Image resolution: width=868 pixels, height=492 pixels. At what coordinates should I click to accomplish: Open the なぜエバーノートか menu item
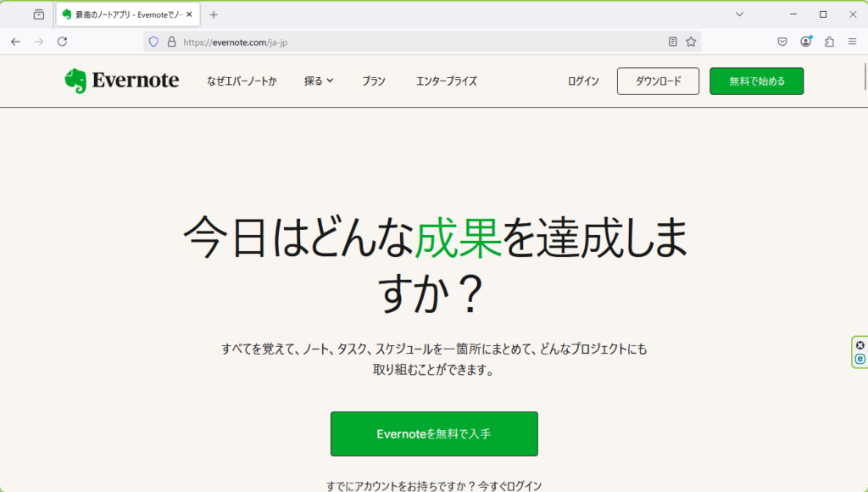pos(242,81)
